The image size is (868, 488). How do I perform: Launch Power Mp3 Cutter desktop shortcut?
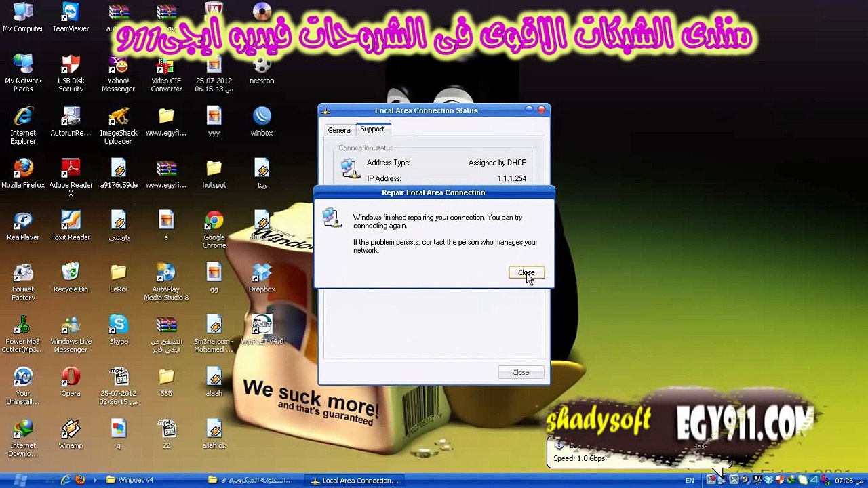pyautogui.click(x=22, y=335)
